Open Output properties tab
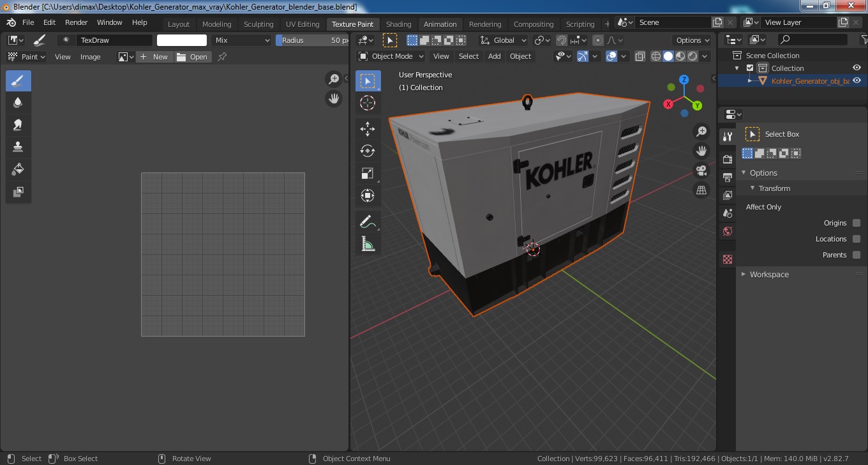The height and width of the screenshot is (465, 868). click(728, 177)
